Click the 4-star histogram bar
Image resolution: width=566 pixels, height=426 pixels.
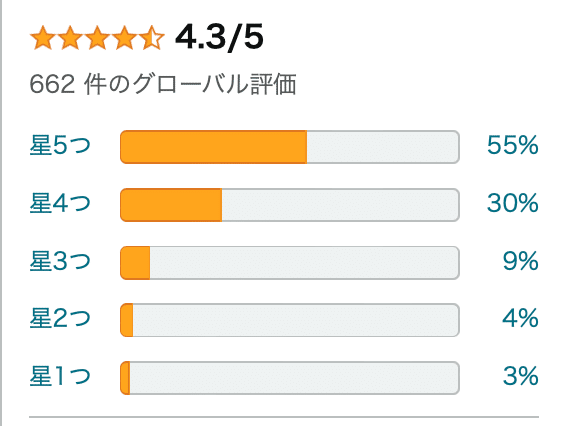coord(290,205)
